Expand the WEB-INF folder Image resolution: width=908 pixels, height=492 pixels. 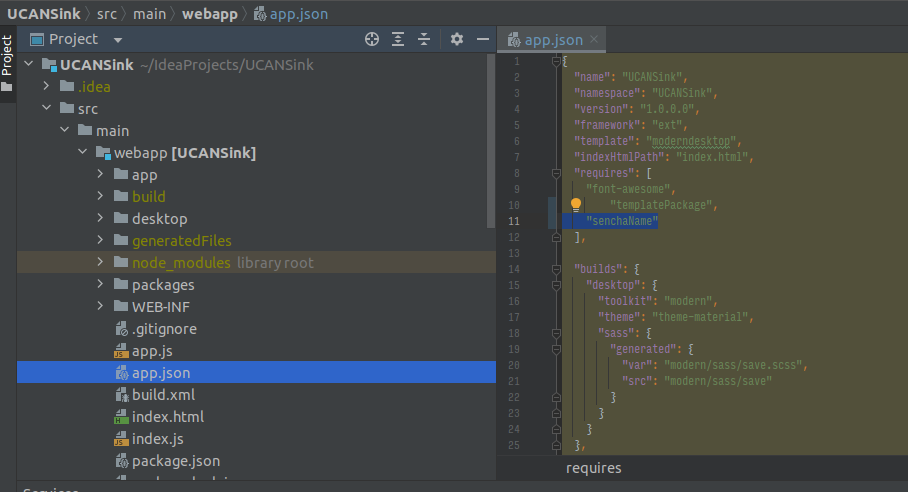pyautogui.click(x=100, y=306)
